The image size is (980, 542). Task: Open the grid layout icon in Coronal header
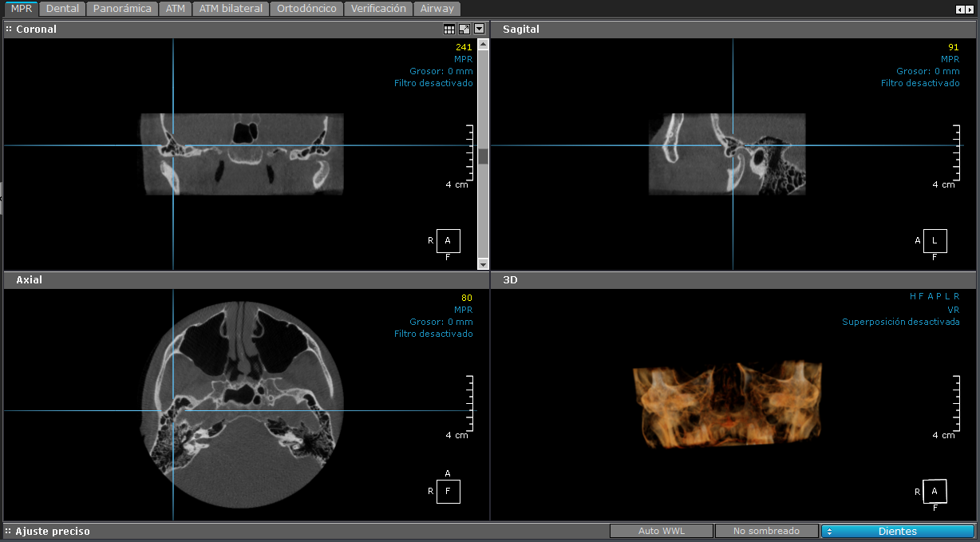point(449,29)
